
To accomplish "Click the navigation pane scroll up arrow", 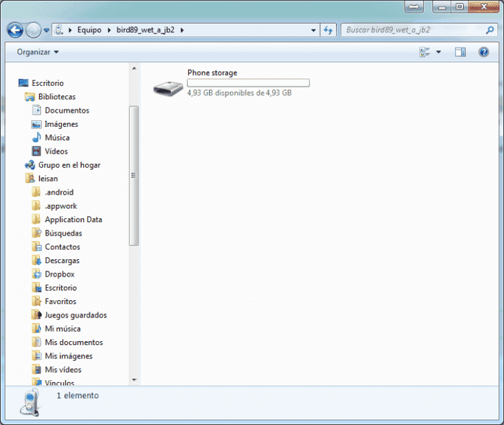I will (x=134, y=68).
